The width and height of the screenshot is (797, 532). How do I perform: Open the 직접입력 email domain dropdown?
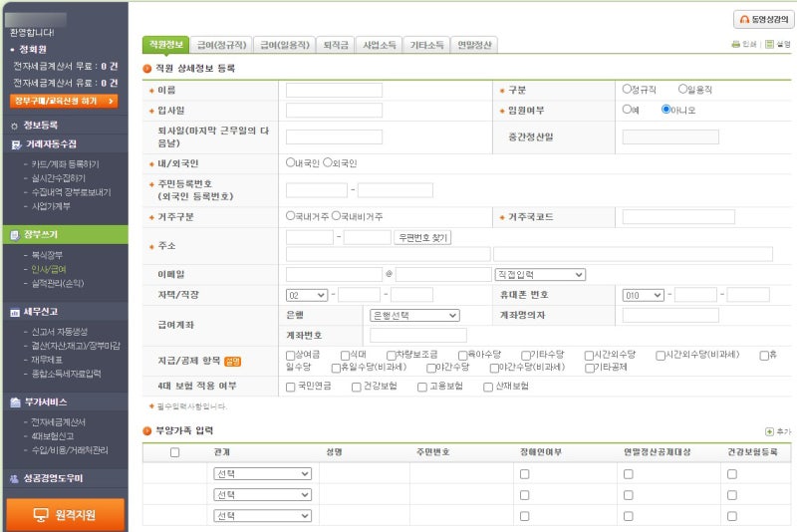point(540,275)
